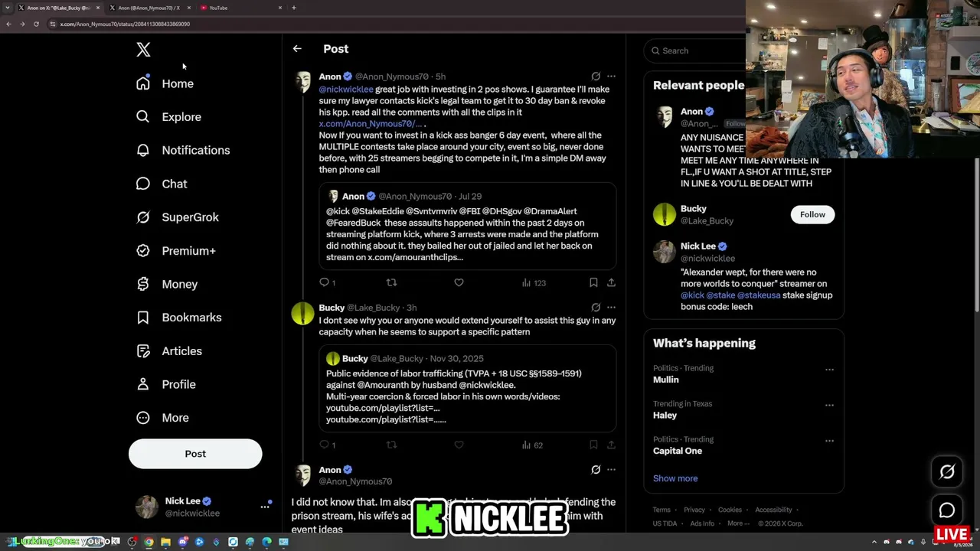980x551 pixels.
Task: View analytics showing 62 views
Action: [x=532, y=445]
